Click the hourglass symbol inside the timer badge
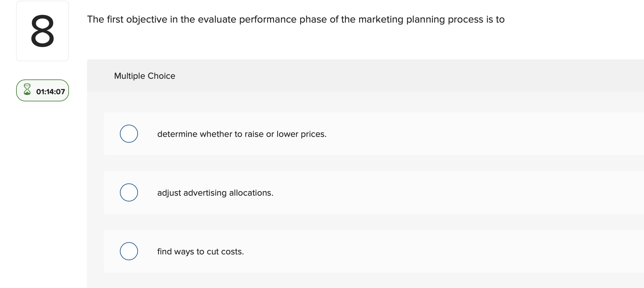The width and height of the screenshot is (644, 288). tap(27, 90)
